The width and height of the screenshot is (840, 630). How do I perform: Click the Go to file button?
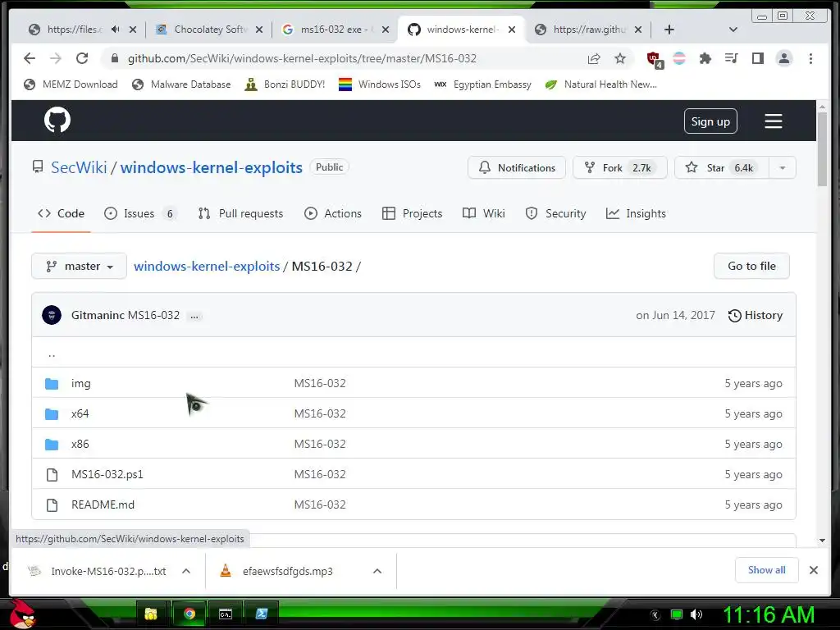pos(751,267)
